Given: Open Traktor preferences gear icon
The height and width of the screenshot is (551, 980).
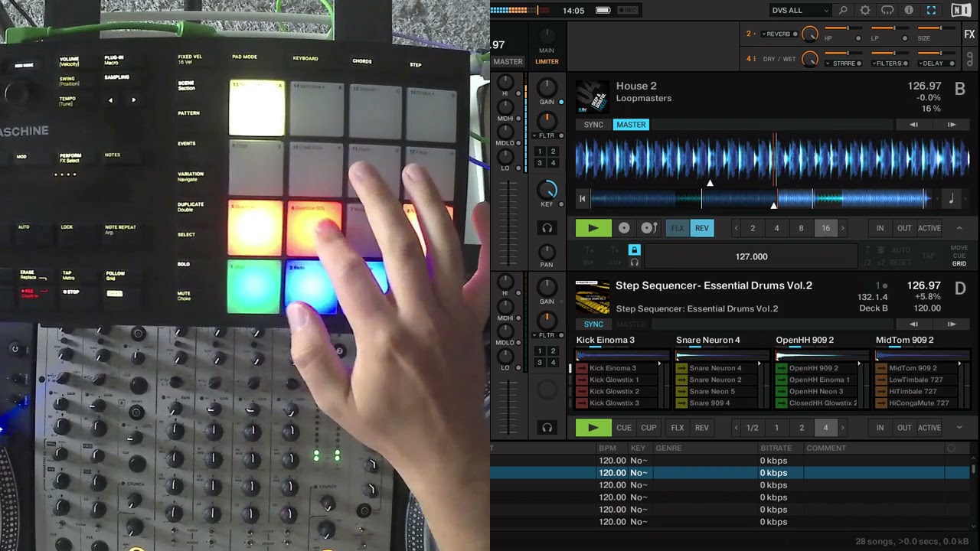Looking at the screenshot, I should [865, 11].
